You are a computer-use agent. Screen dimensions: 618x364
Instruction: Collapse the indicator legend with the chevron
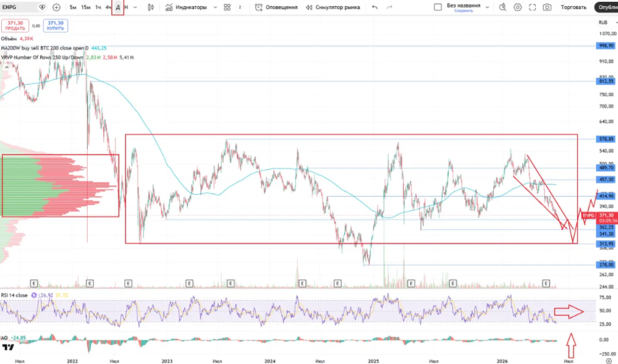(x=7, y=67)
